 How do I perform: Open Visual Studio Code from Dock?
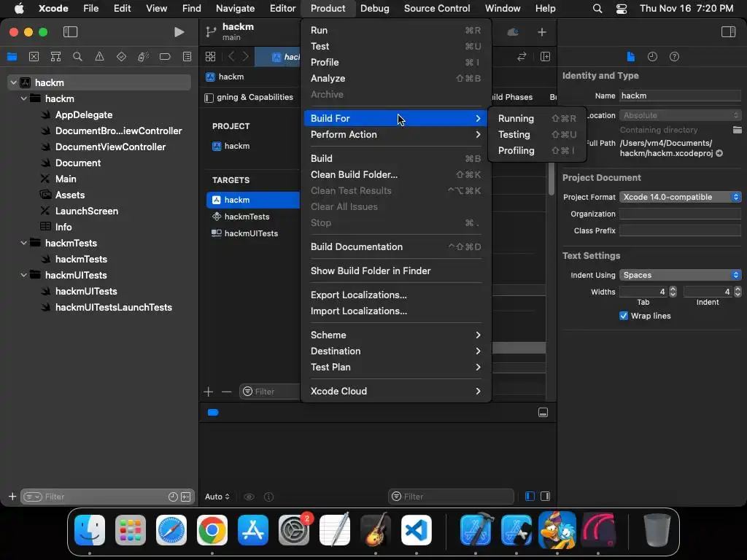pyautogui.click(x=416, y=530)
